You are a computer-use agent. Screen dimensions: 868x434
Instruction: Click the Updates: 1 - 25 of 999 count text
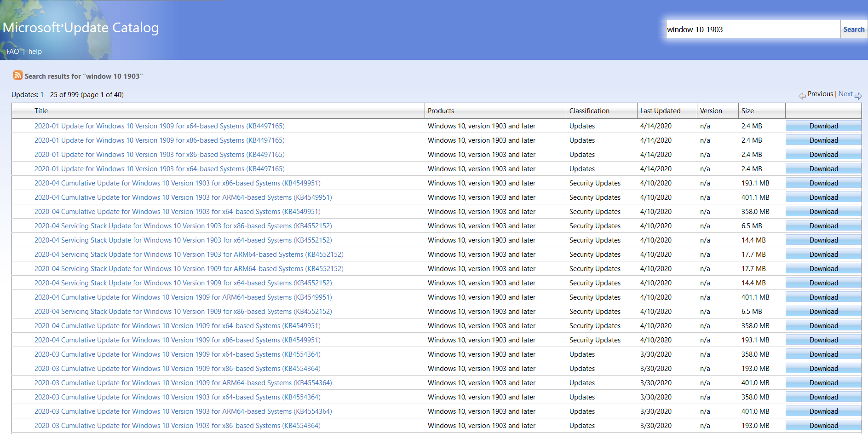[68, 95]
